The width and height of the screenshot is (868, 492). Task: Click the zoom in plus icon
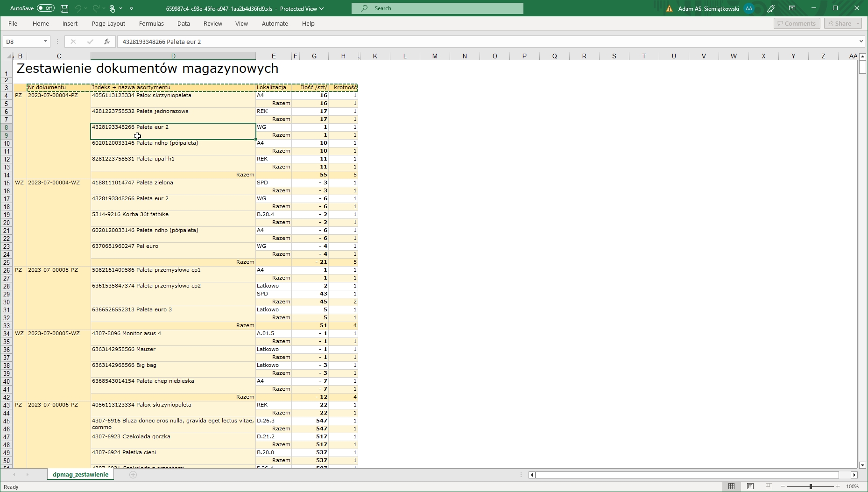coord(838,486)
